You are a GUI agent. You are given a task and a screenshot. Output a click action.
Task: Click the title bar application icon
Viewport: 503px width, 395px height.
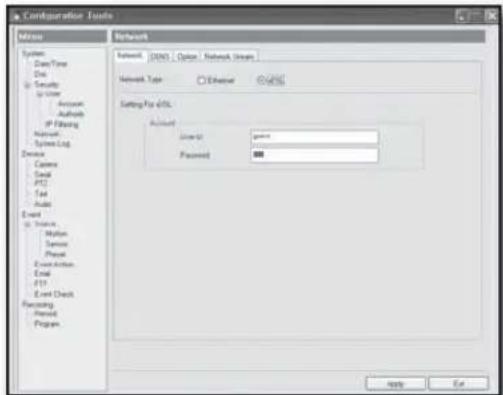(16, 16)
